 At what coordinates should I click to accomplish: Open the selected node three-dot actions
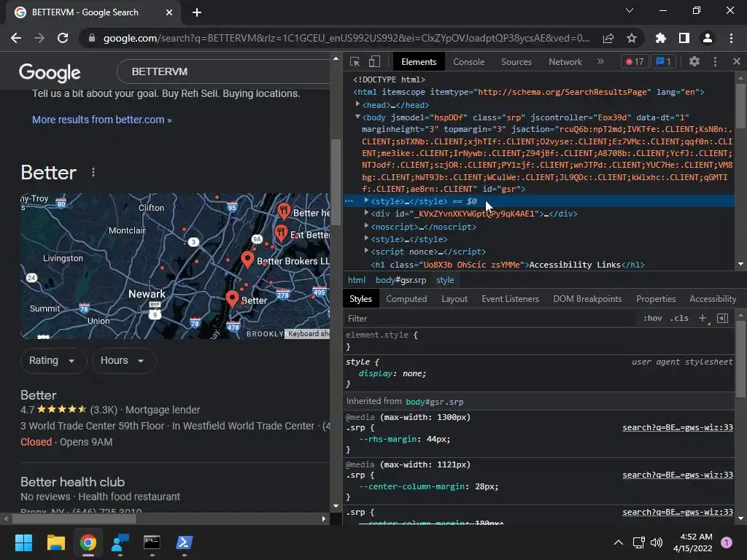[x=349, y=201]
